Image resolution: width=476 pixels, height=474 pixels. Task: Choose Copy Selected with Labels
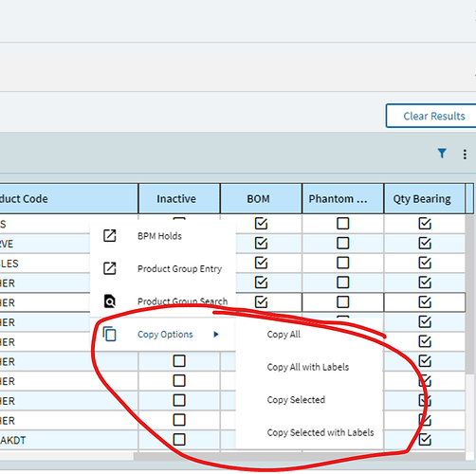pos(320,432)
